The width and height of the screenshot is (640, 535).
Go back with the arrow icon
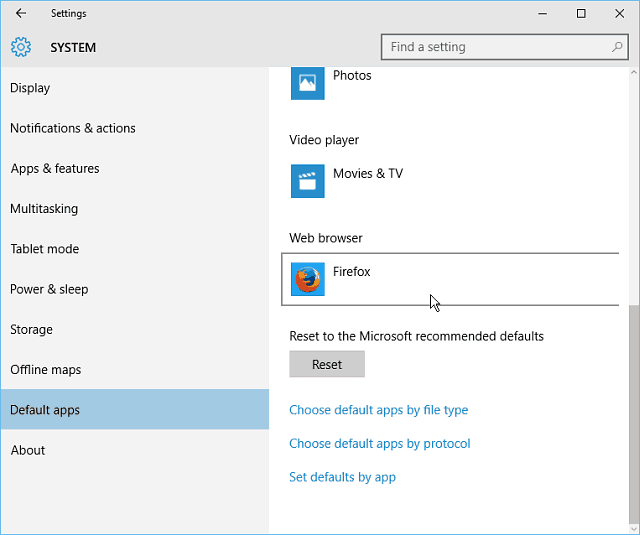coord(21,13)
